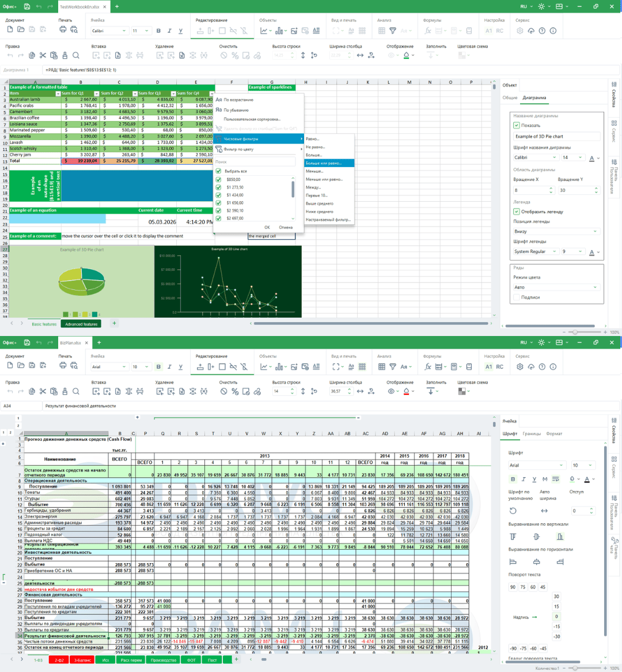Click wrap text icon in Шрифт panel
The image size is (622, 672).
point(556,479)
